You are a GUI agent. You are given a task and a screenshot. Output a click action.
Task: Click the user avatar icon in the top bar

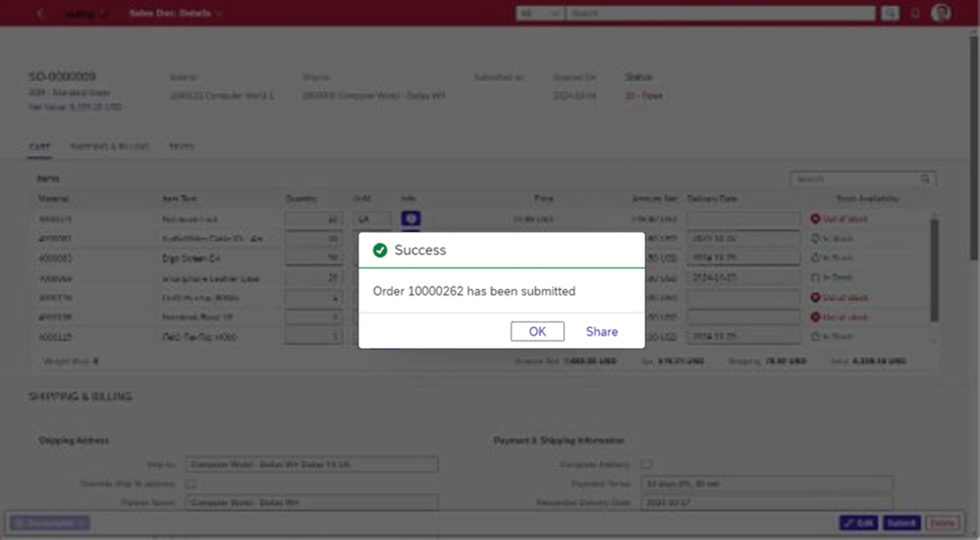click(942, 13)
